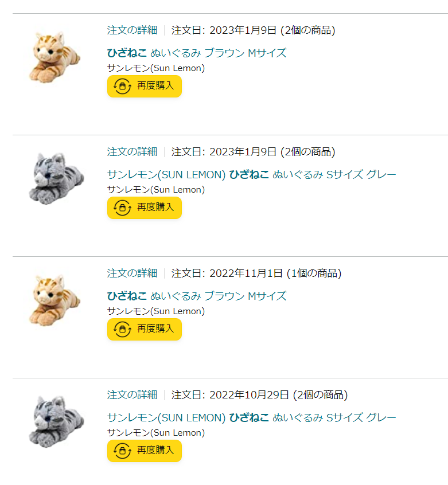Open 注文の詳細 for the first 2023年1月9日 order
Image resolution: width=448 pixels, height=485 pixels.
pos(132,30)
